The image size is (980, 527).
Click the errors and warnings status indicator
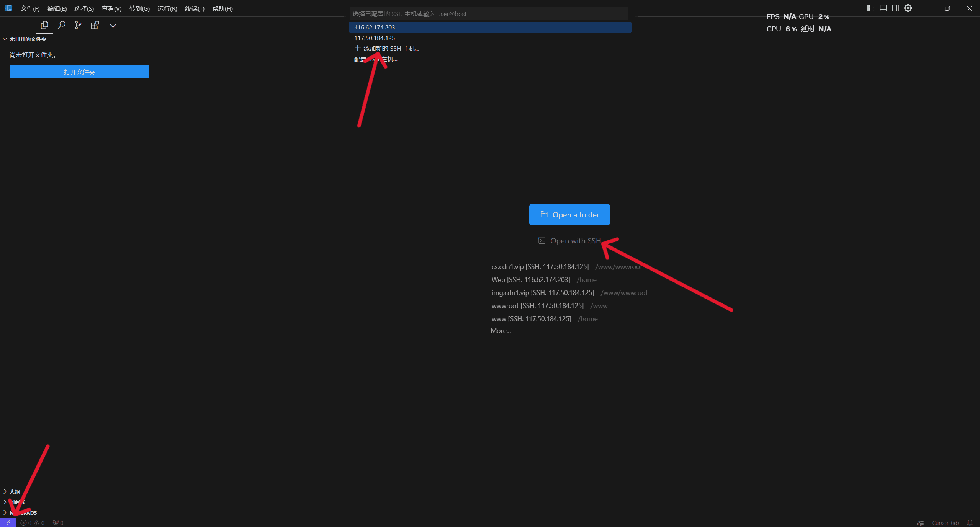[x=33, y=523]
